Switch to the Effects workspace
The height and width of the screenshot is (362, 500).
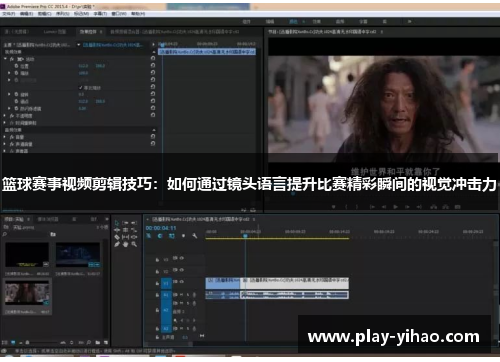pos(316,21)
